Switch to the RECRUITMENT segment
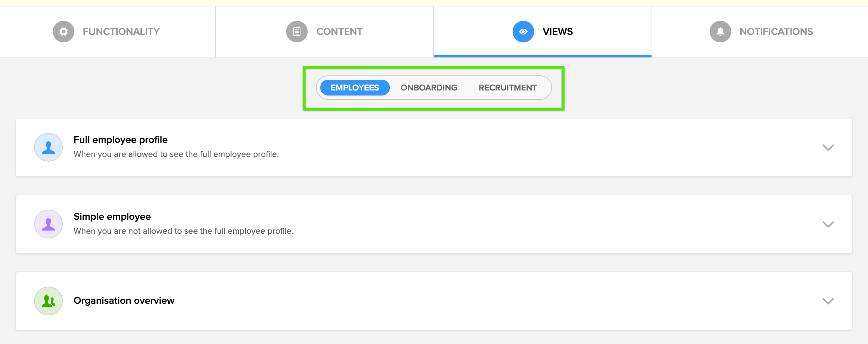868x344 pixels. (x=508, y=88)
